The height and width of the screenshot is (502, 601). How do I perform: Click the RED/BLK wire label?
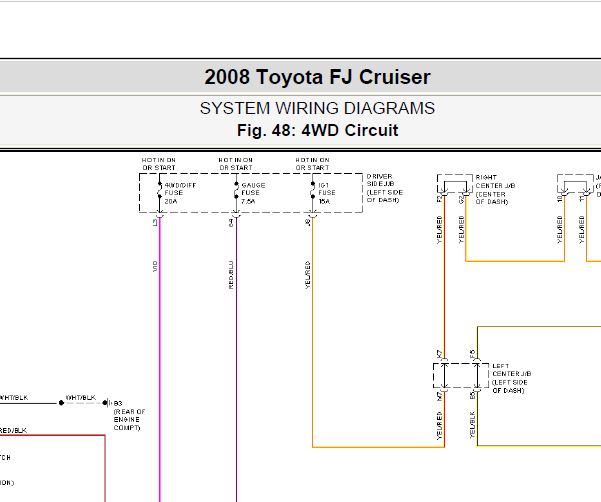point(13,430)
